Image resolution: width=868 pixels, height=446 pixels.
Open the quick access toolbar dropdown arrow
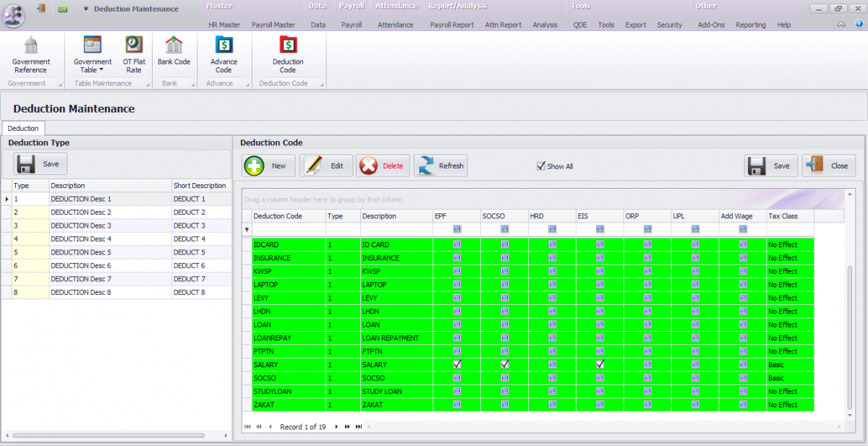(86, 9)
